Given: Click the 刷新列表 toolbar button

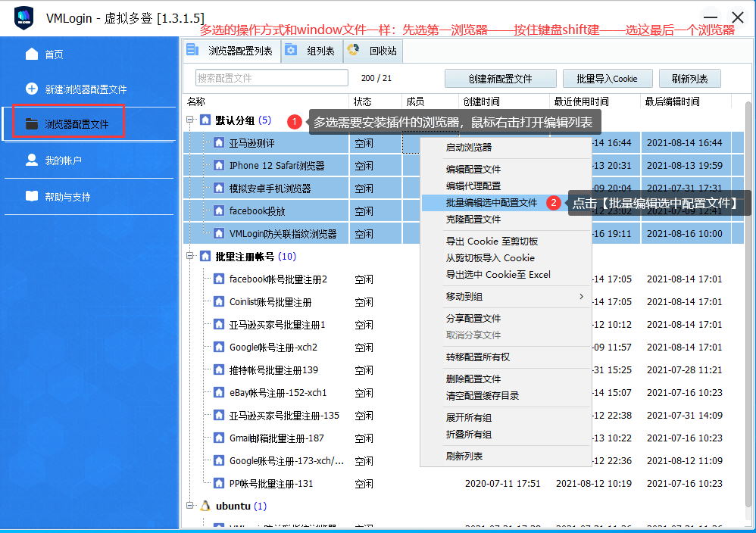Looking at the screenshot, I should [x=689, y=79].
